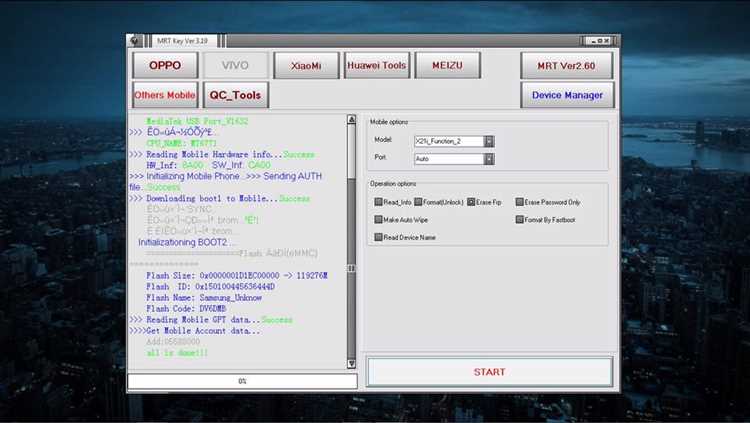The height and width of the screenshot is (423, 750).
Task: Switch to the MEIZU section
Action: point(448,65)
